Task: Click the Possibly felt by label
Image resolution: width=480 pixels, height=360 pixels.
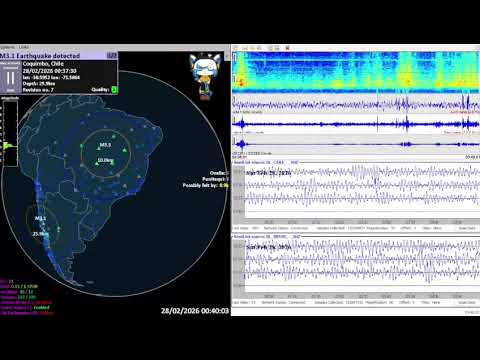Action: [x=200, y=185]
